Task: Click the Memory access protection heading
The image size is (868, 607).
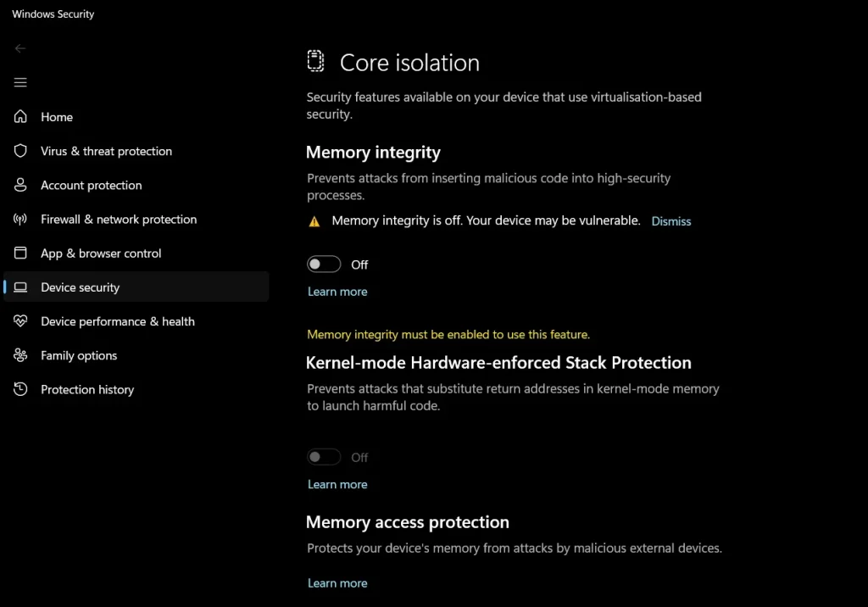Action: pos(408,522)
